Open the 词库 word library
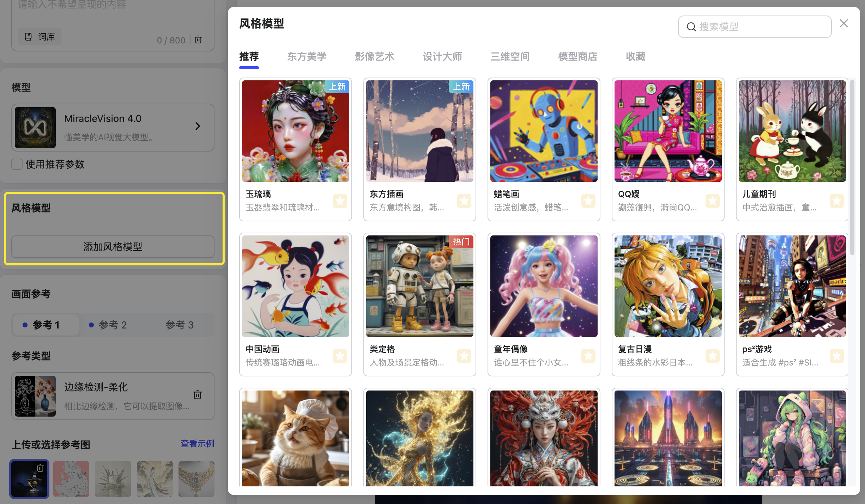This screenshot has height=504, width=865. [x=40, y=37]
